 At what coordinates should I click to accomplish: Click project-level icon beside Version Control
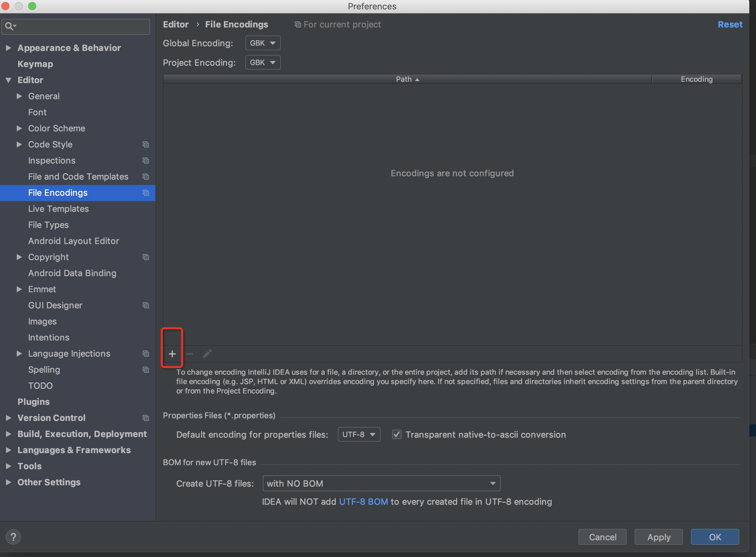146,418
